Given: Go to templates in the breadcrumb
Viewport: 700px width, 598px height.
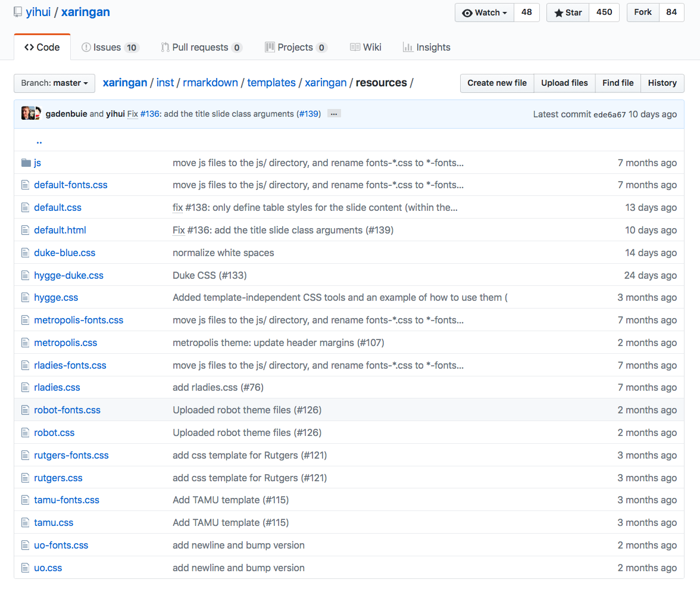Looking at the screenshot, I should click(x=271, y=83).
